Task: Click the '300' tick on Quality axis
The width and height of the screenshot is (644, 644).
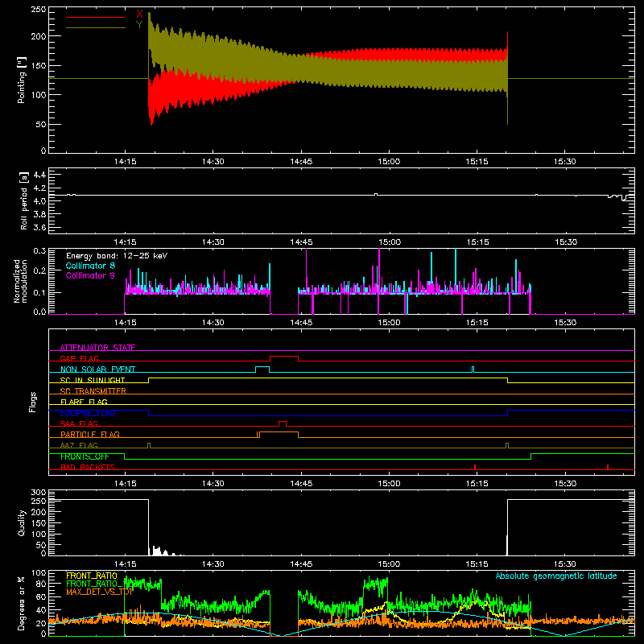Action: 39,492
